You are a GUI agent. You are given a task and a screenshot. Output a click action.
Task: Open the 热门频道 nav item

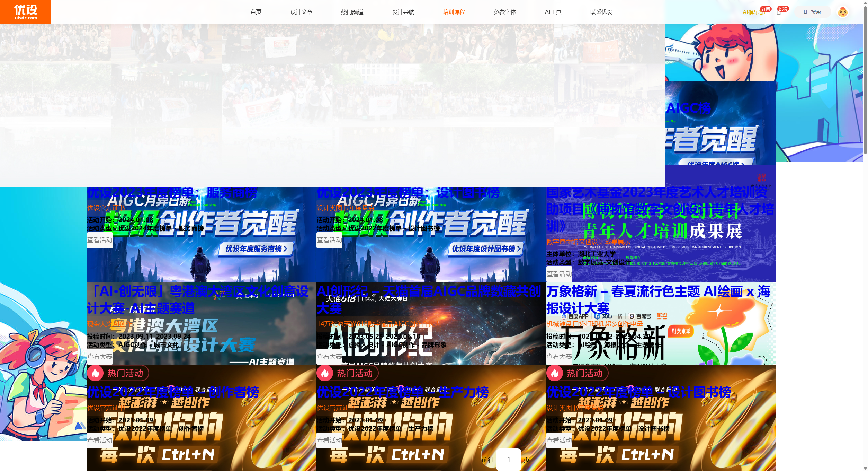tap(352, 12)
